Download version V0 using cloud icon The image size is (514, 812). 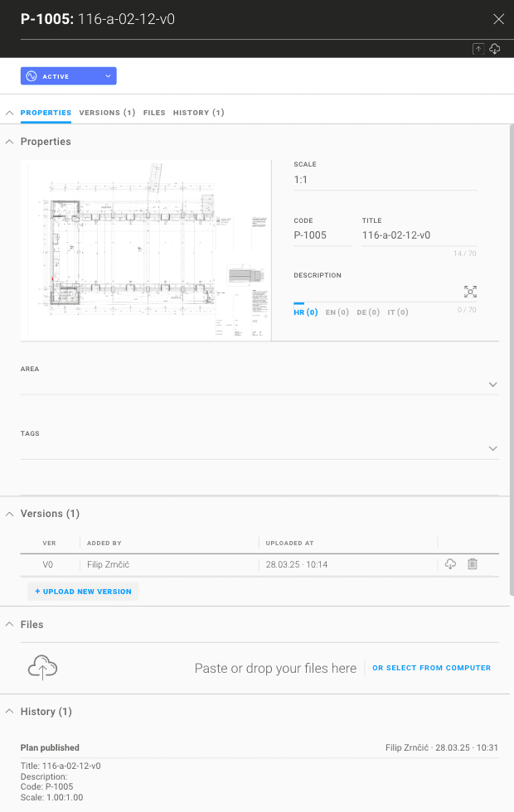coord(450,564)
